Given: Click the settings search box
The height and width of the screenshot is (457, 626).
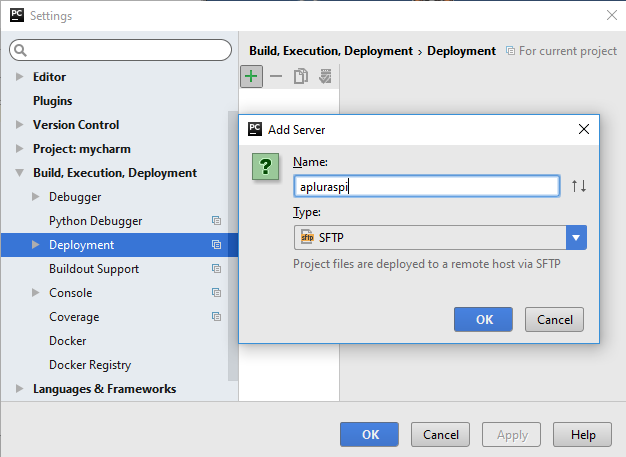Looking at the screenshot, I should (120, 50).
